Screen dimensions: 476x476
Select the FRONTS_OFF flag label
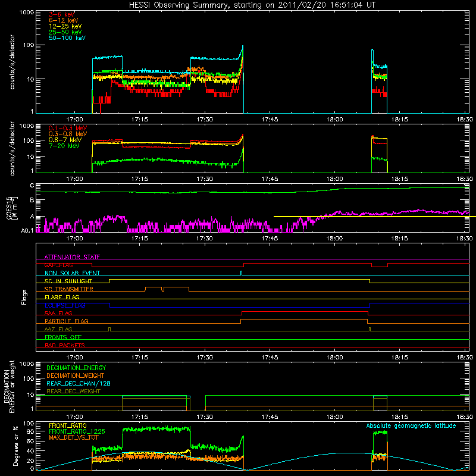[63, 337]
